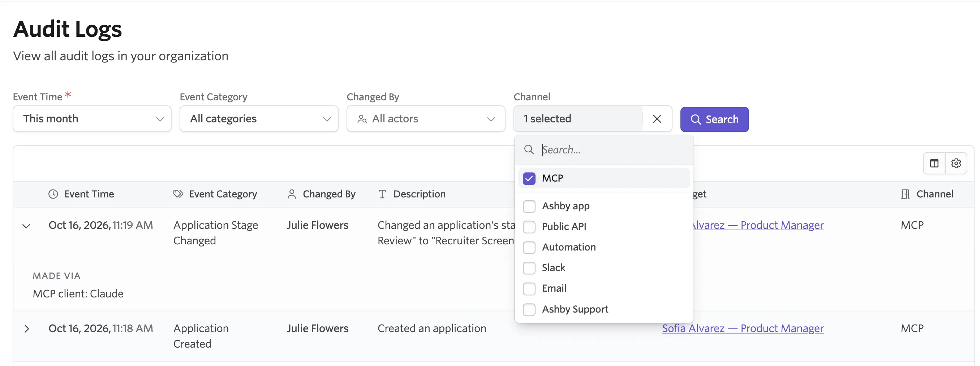
Task: Click the magnifier icon in channel search
Action: (529, 150)
